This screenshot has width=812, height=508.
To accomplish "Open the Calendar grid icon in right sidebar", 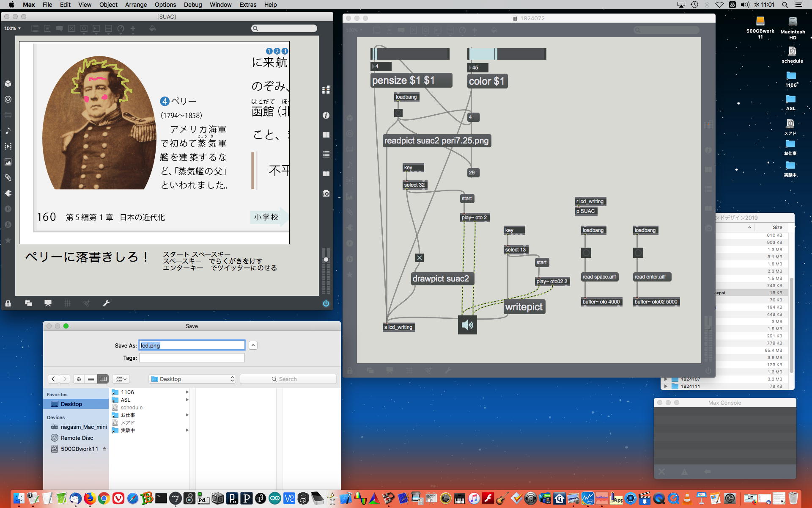I will coord(326,90).
